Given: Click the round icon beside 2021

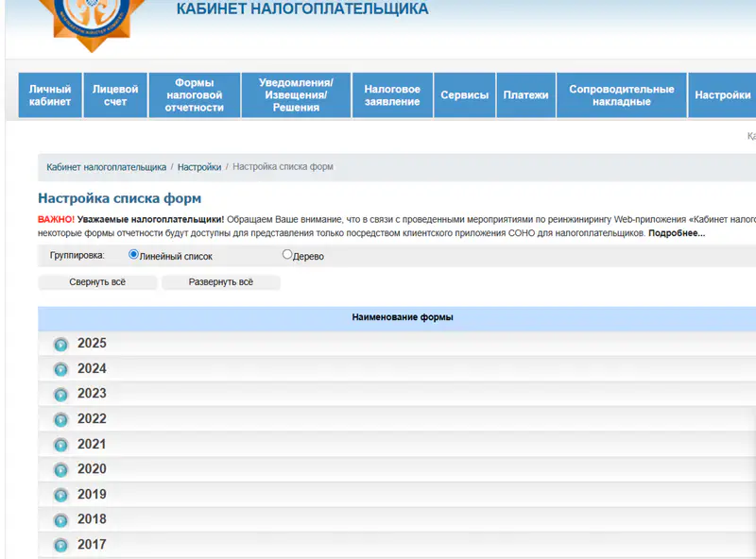Looking at the screenshot, I should (61, 445).
